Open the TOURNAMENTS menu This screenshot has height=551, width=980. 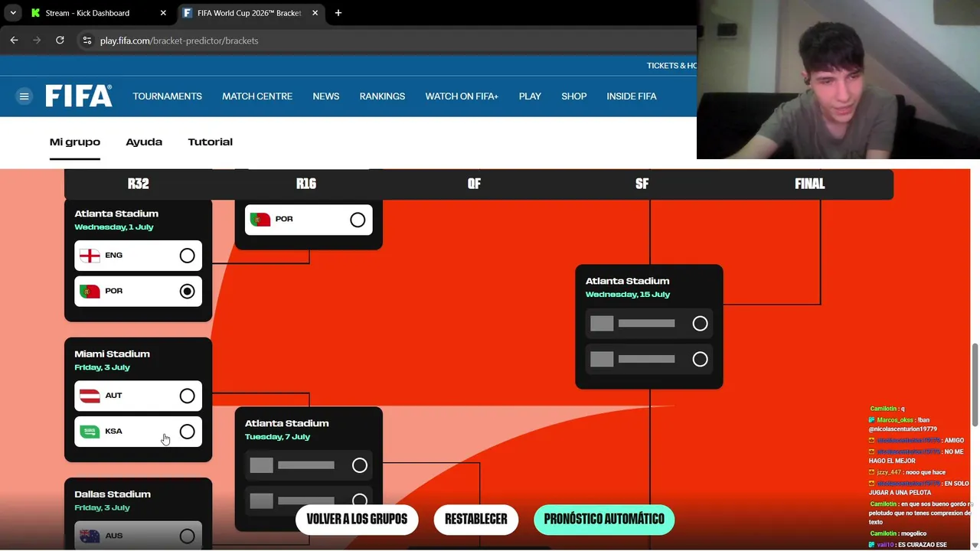coord(168,96)
